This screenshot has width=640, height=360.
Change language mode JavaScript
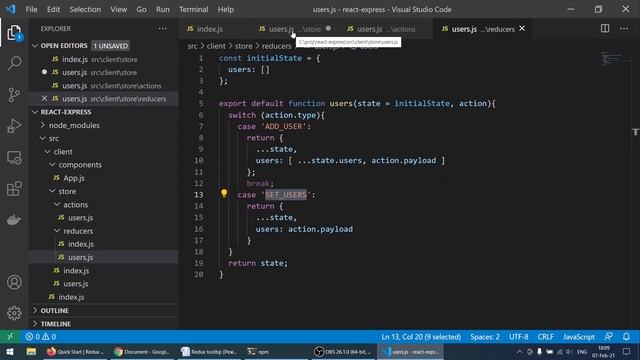pyautogui.click(x=578, y=337)
